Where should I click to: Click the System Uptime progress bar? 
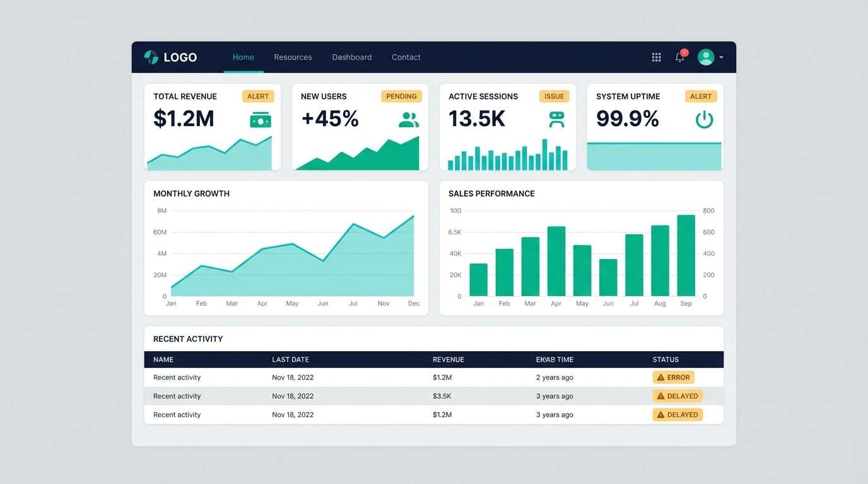click(x=654, y=154)
